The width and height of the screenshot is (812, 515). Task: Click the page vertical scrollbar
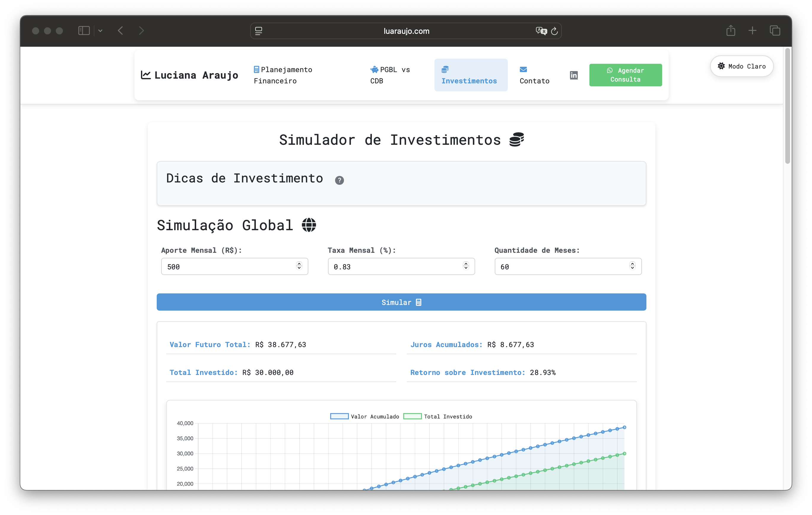(x=787, y=106)
